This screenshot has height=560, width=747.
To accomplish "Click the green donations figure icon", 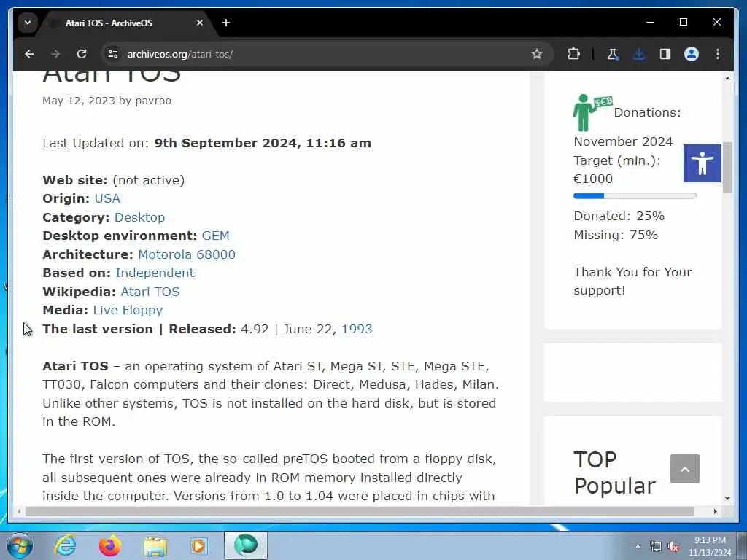I will click(x=592, y=112).
